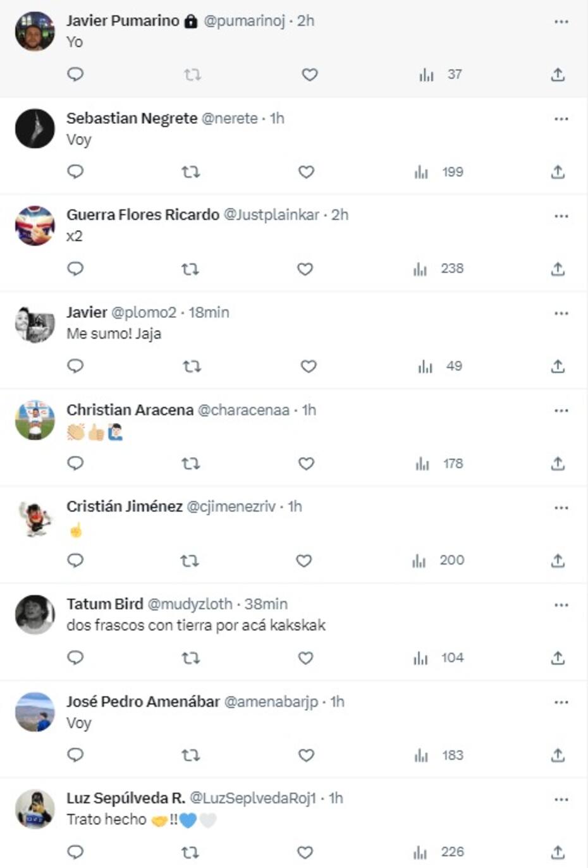Retweet Guerra Flores Ricardo's "x2" post
Viewport: 588px width, 868px height.
click(x=190, y=269)
